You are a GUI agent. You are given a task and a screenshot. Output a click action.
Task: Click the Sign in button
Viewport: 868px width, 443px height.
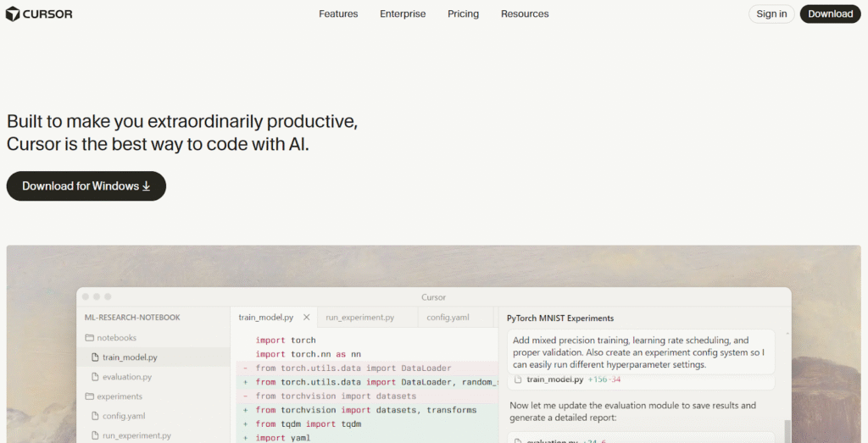pos(771,14)
